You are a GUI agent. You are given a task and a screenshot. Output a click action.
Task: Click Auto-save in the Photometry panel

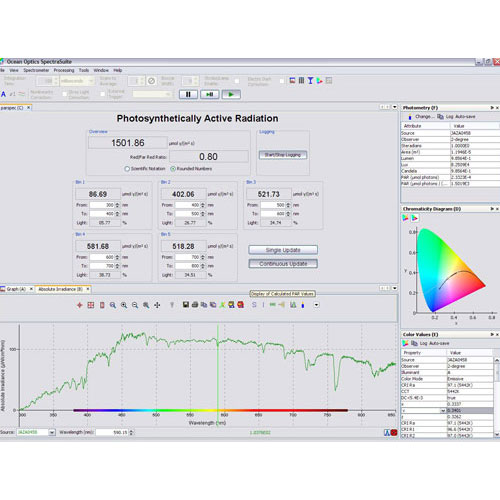465,117
